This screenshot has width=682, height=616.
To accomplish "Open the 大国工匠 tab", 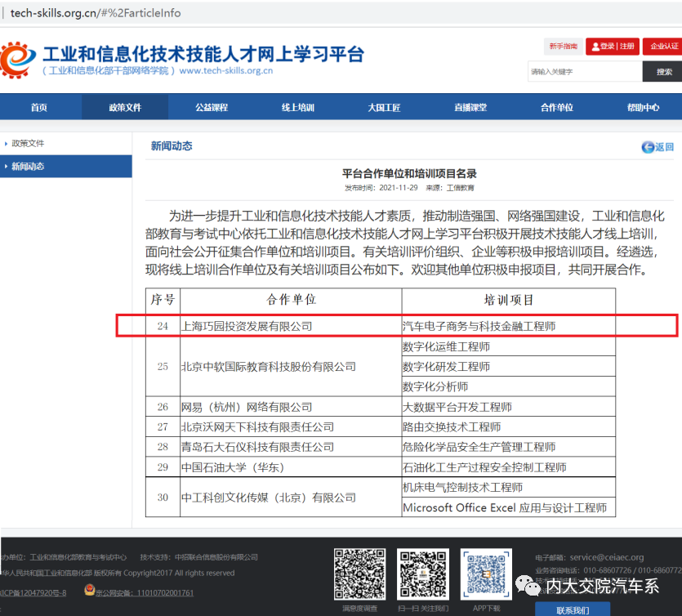I will [x=384, y=108].
